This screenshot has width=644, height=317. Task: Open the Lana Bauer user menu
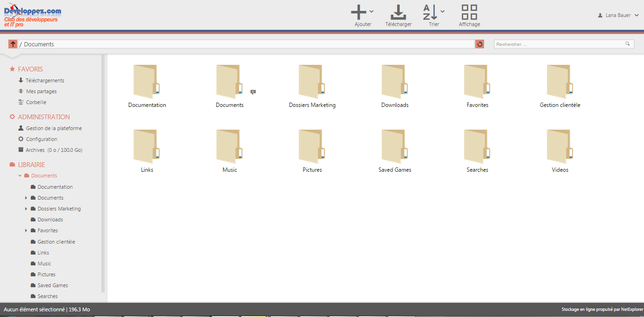click(618, 15)
